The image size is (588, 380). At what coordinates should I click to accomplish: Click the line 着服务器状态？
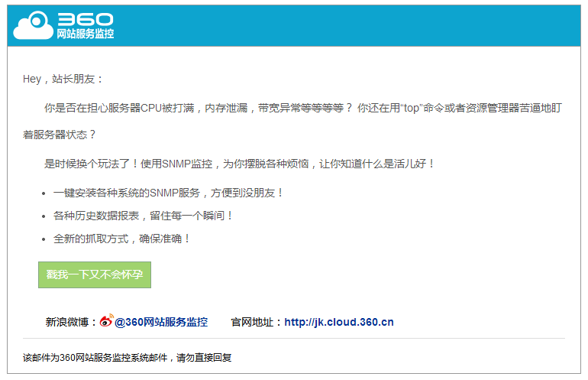coord(59,135)
